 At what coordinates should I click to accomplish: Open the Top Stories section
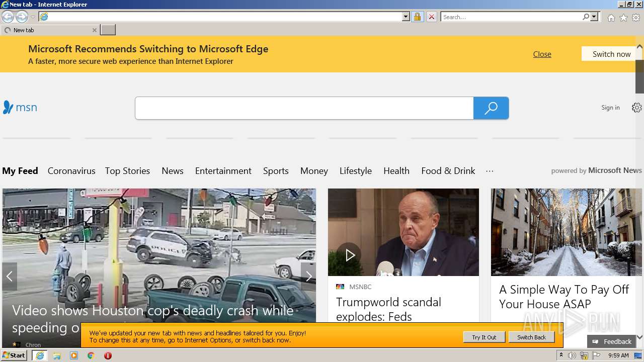127,171
